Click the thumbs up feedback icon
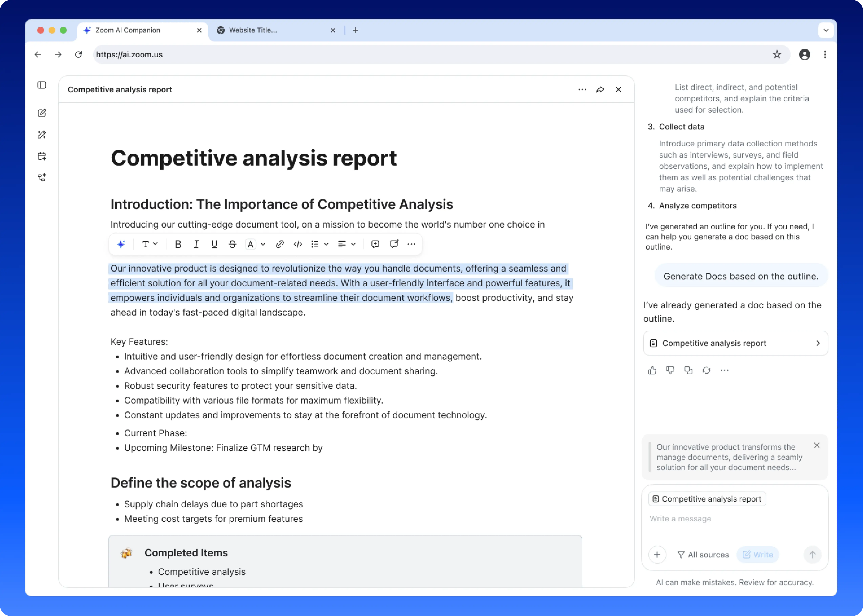 point(652,370)
